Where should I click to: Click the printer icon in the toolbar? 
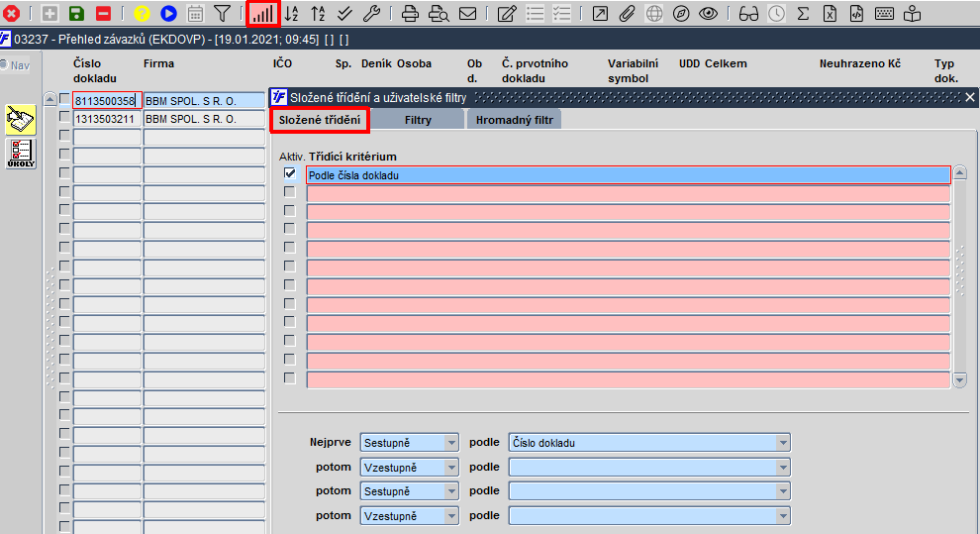click(410, 13)
